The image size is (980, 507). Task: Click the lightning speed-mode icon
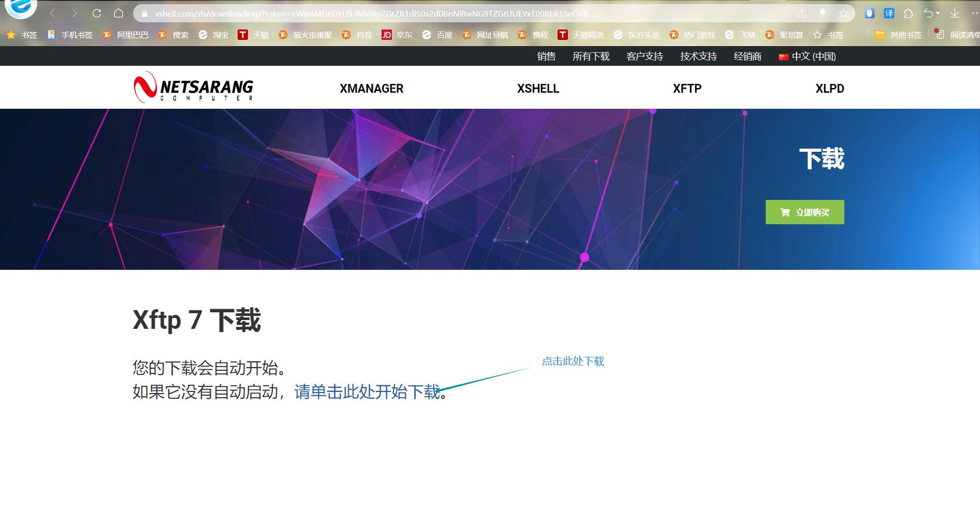(x=823, y=13)
